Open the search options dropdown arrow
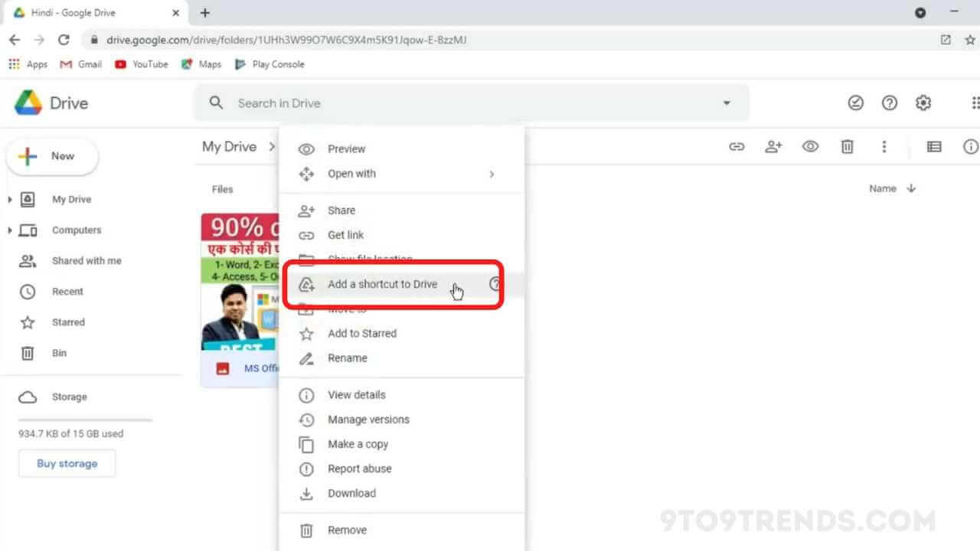This screenshot has height=551, width=980. [726, 103]
